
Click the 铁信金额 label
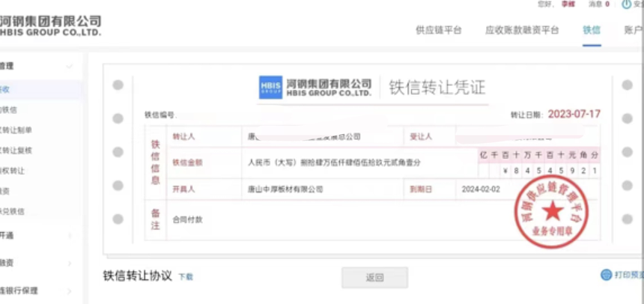187,162
